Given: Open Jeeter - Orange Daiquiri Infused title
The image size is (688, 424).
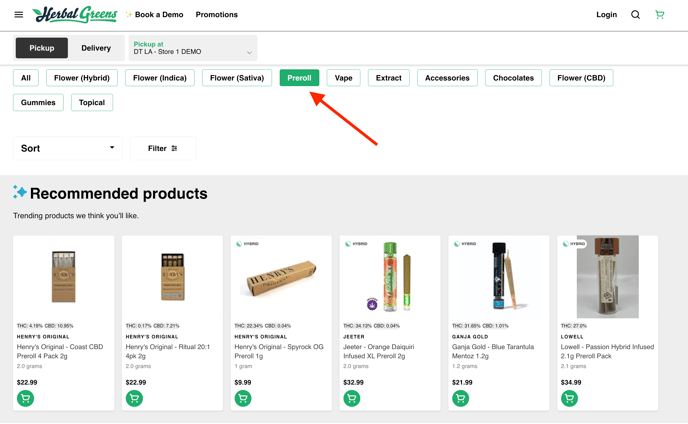Looking at the screenshot, I should click(x=379, y=351).
